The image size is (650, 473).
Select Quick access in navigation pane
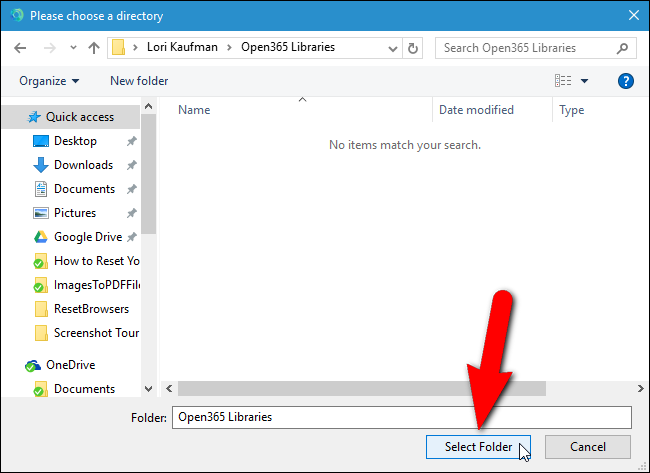71,117
